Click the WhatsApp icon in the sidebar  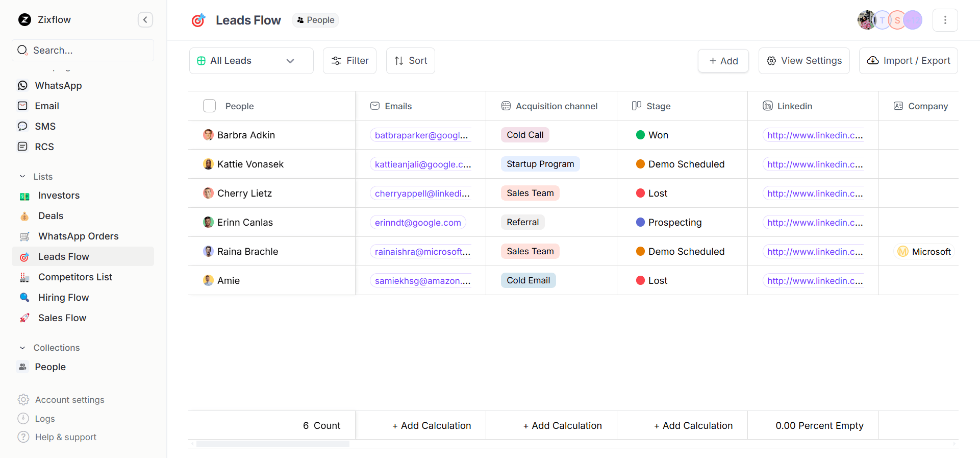pyautogui.click(x=22, y=85)
